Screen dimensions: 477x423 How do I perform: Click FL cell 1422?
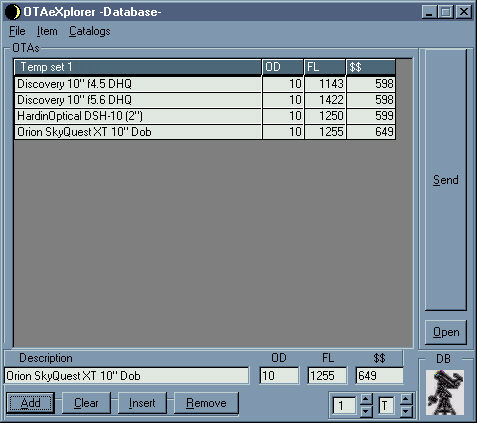pos(325,100)
